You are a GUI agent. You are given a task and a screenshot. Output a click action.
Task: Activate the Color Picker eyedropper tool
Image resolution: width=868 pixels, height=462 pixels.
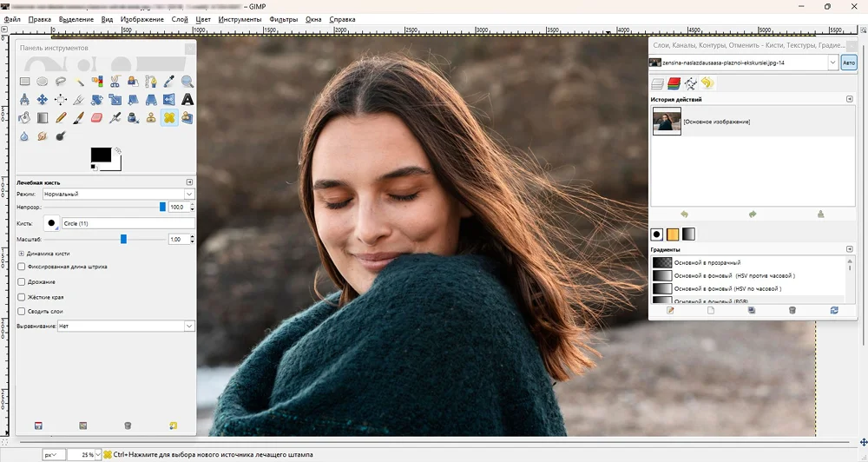point(169,82)
